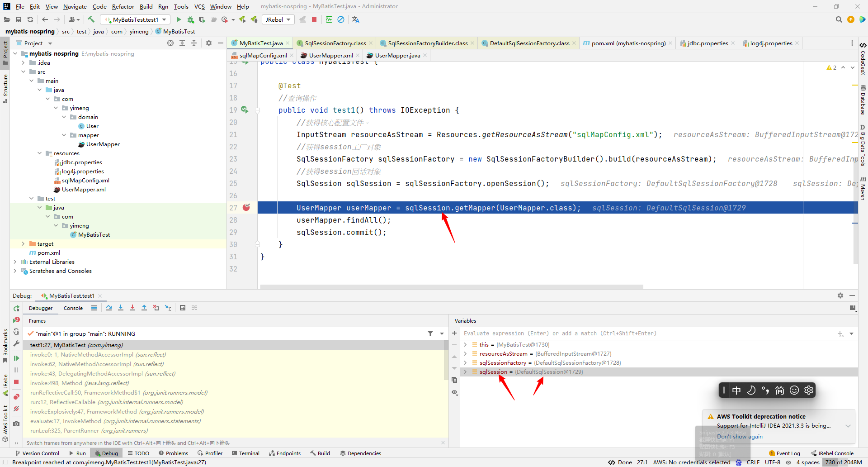Image resolution: width=868 pixels, height=467 pixels.
Task: Collapse the resources folder in the Project tree
Action: tap(39, 153)
